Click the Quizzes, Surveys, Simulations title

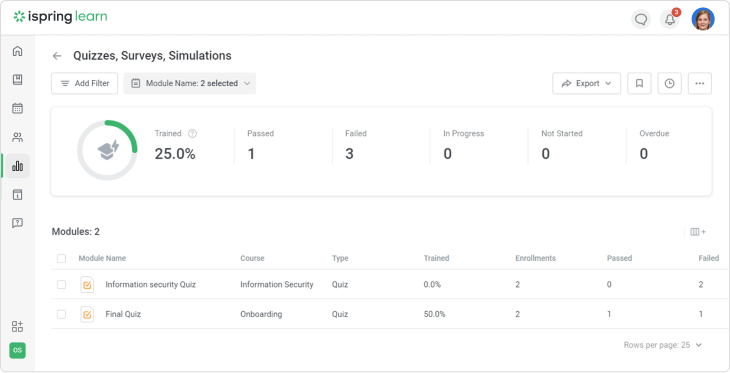click(152, 56)
